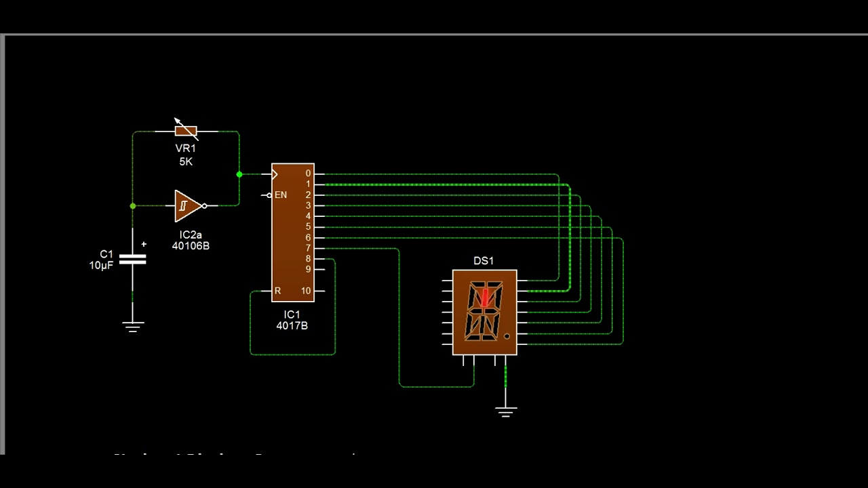868x488 pixels.
Task: Click the ground symbol below display DS1
Action: point(506,411)
